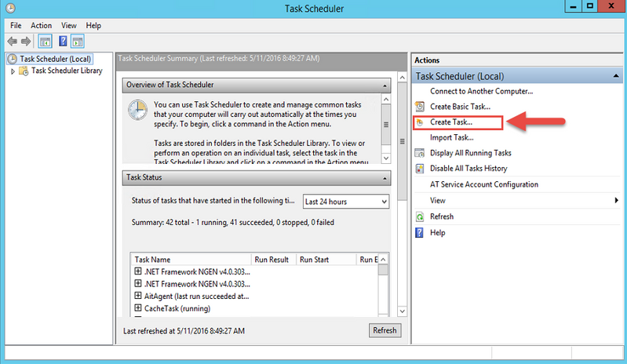
Task: Click the green Refresh icon in Actions
Action: (x=420, y=217)
